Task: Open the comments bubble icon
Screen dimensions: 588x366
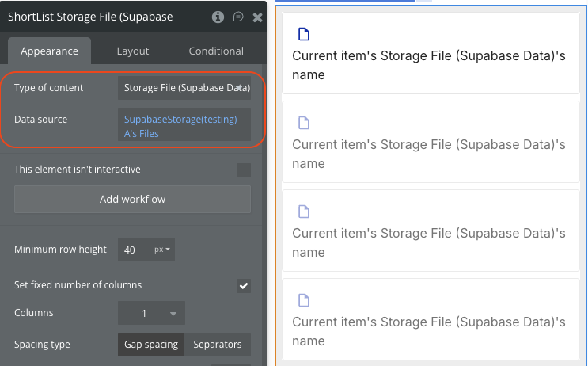Action: [x=238, y=17]
